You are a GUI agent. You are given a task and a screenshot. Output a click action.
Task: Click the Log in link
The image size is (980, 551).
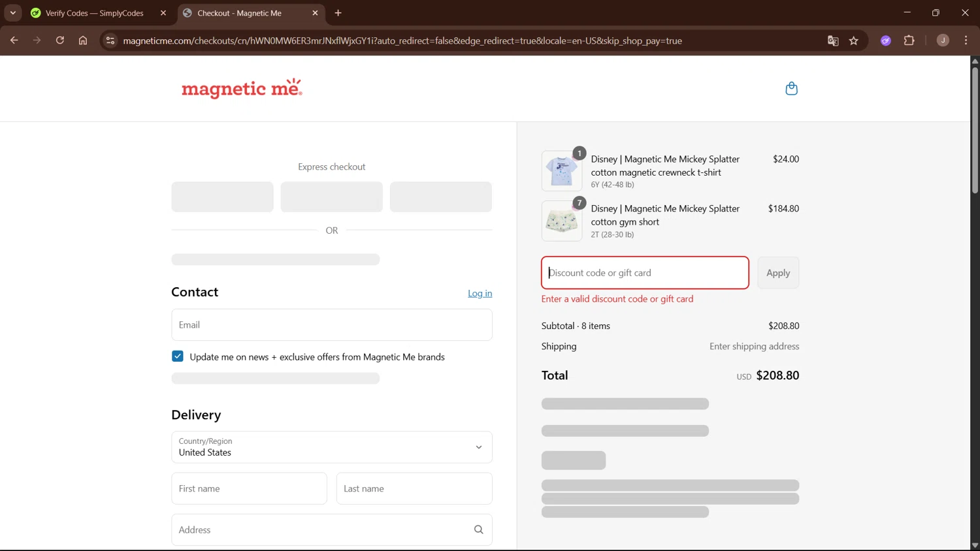point(480,293)
